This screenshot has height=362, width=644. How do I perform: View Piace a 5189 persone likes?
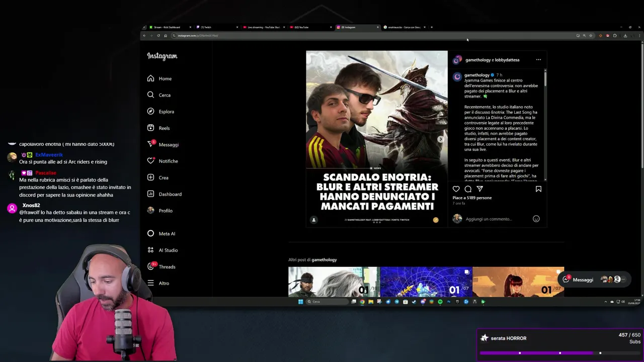click(x=472, y=198)
